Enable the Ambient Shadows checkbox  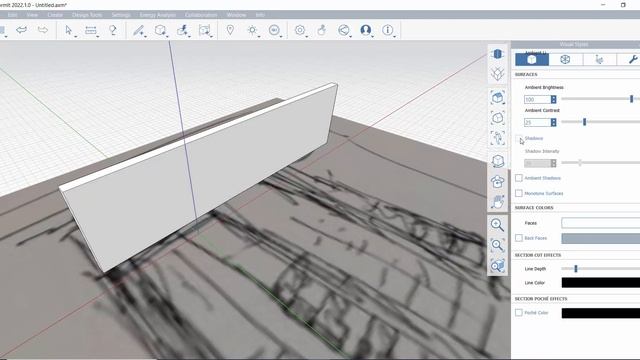519,178
